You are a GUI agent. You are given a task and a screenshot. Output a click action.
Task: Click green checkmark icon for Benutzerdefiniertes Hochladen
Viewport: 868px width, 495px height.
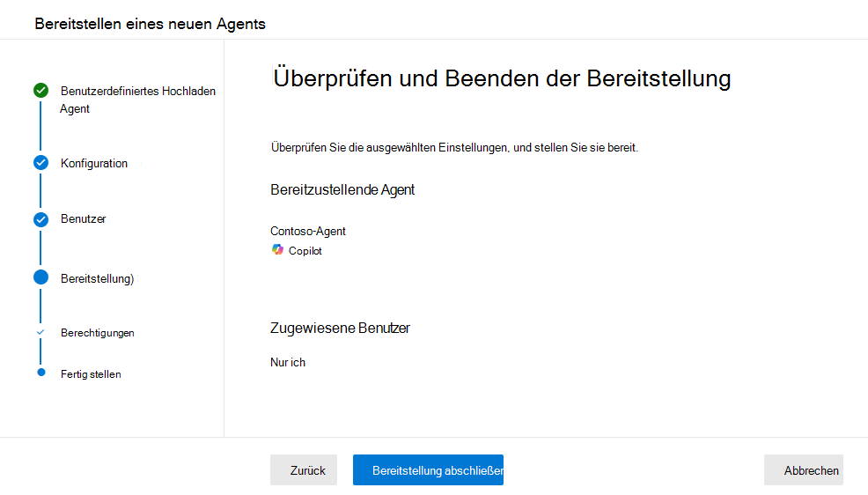[x=41, y=90]
